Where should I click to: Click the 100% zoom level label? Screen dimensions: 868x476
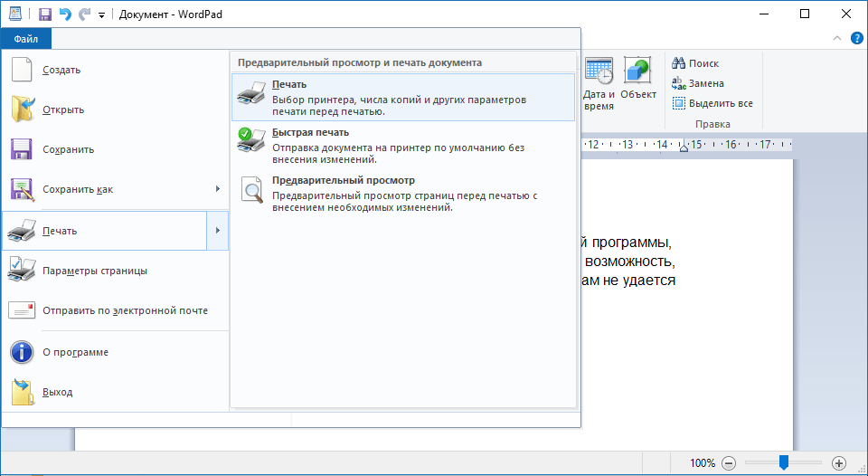point(703,463)
